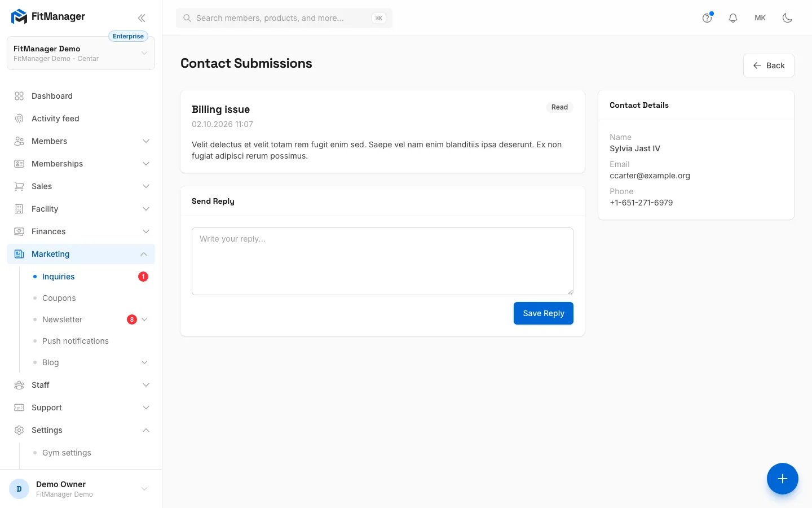Click the Marketing newspaper icon
This screenshot has height=508, width=812.
[x=19, y=254]
